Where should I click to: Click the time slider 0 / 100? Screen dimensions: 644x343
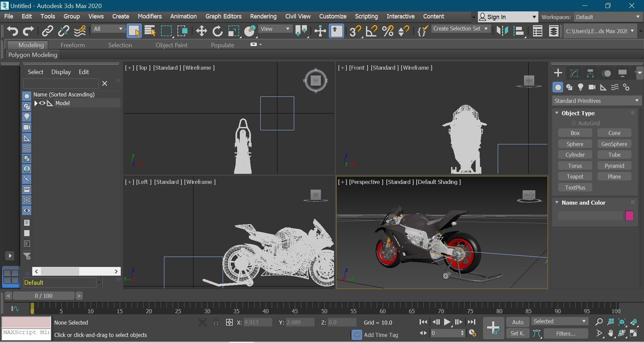click(x=44, y=296)
